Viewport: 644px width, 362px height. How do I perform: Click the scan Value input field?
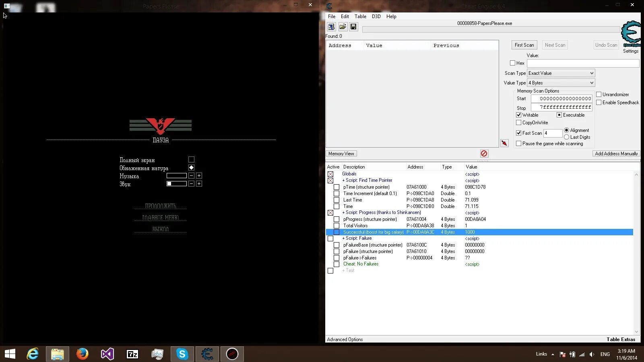click(x=583, y=64)
